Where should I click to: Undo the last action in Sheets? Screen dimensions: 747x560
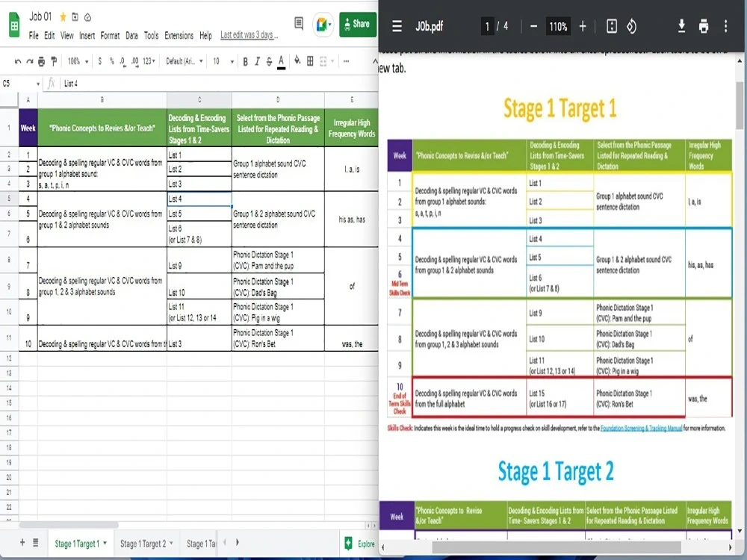[x=18, y=61]
